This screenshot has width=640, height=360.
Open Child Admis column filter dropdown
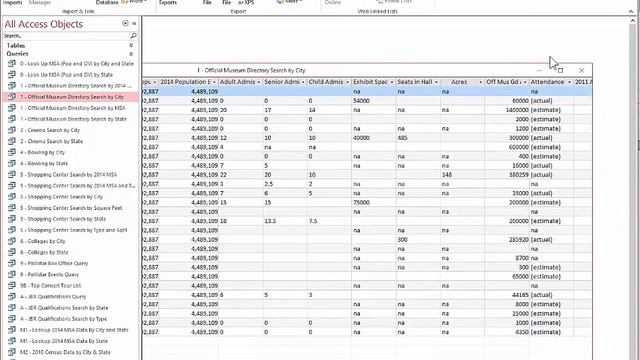tap(347, 82)
